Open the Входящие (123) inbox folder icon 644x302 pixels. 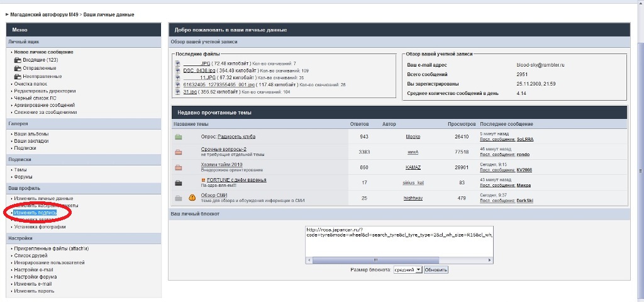[x=18, y=60]
